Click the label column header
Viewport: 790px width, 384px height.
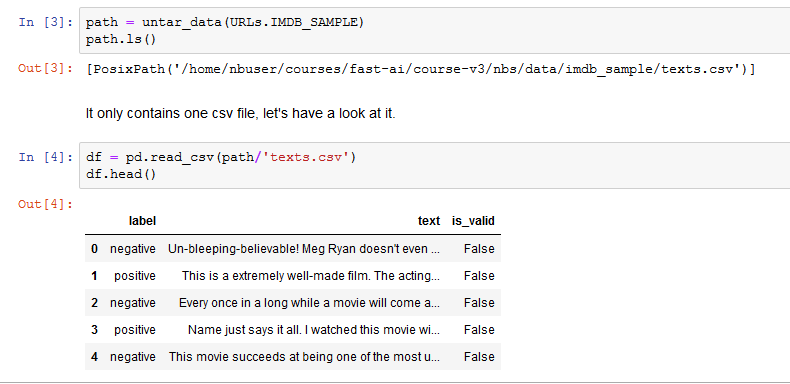143,221
